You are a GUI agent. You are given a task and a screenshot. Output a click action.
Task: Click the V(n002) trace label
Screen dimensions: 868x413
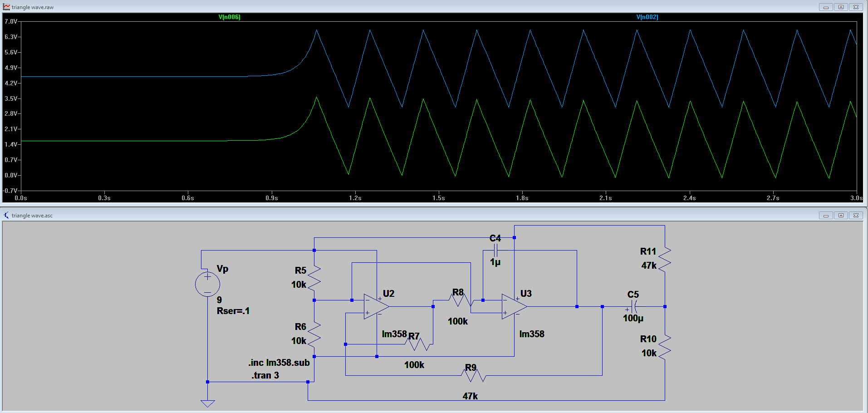pyautogui.click(x=647, y=17)
